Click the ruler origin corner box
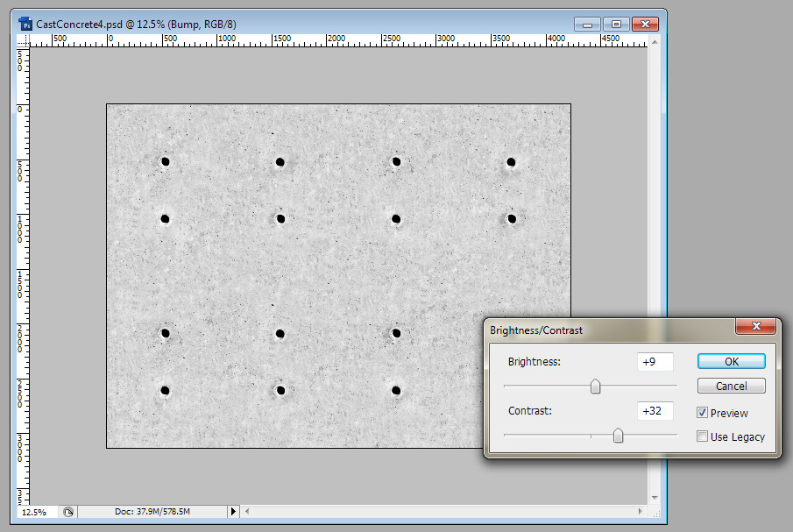This screenshot has width=793, height=532. click(x=24, y=39)
